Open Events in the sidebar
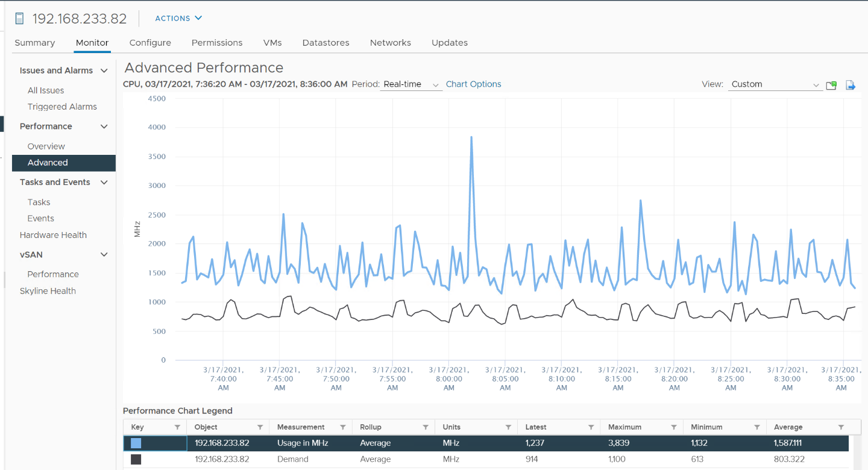The height and width of the screenshot is (470, 868). [x=40, y=219]
